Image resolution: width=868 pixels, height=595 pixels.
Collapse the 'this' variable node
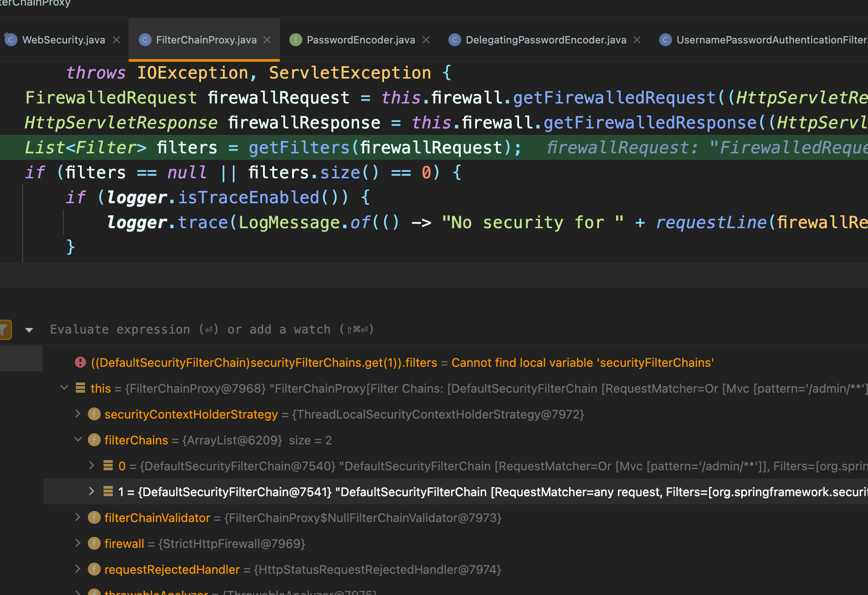64,388
